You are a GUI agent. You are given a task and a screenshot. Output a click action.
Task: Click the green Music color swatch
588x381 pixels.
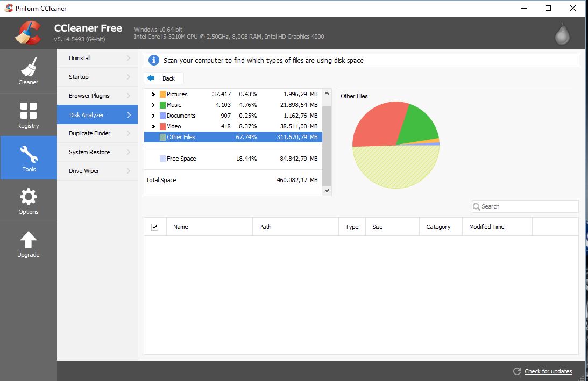162,105
